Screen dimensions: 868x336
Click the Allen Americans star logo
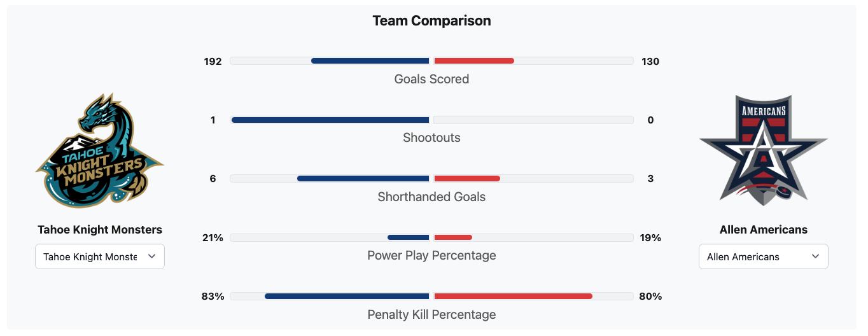point(763,150)
